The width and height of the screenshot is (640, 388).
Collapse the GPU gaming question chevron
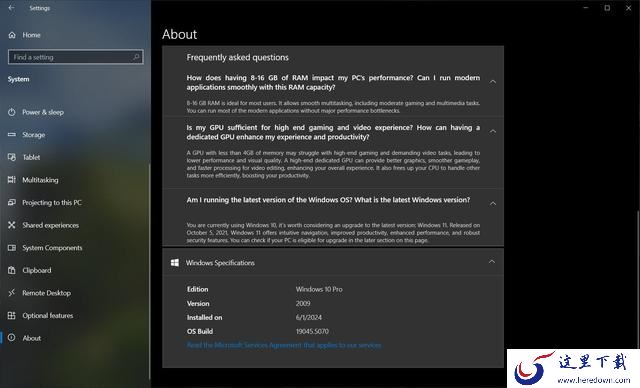click(x=493, y=131)
